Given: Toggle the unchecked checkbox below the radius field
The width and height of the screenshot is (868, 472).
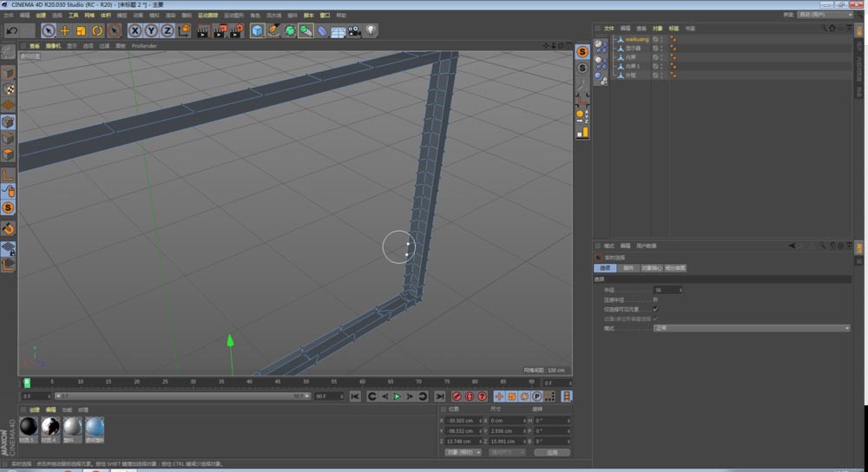Looking at the screenshot, I should point(656,299).
